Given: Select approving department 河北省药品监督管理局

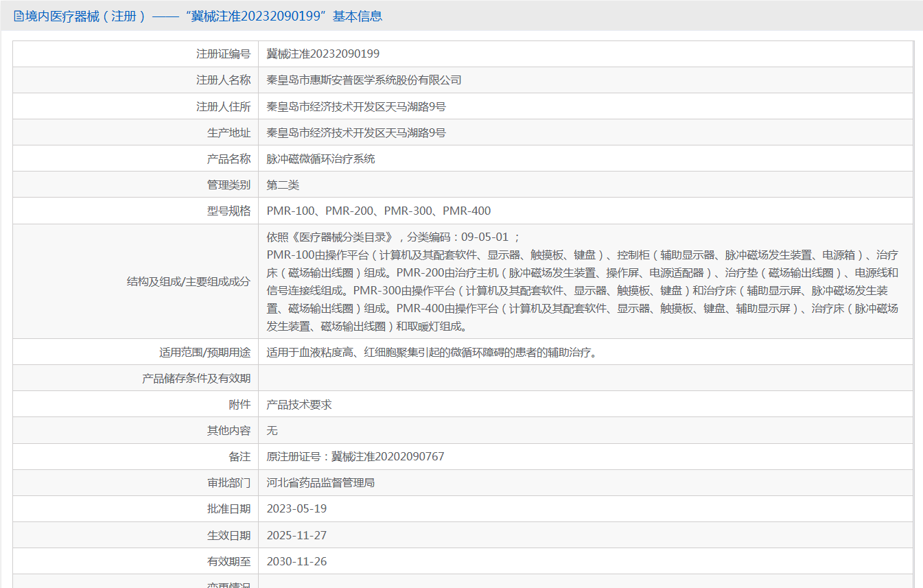Looking at the screenshot, I should 320,482.
